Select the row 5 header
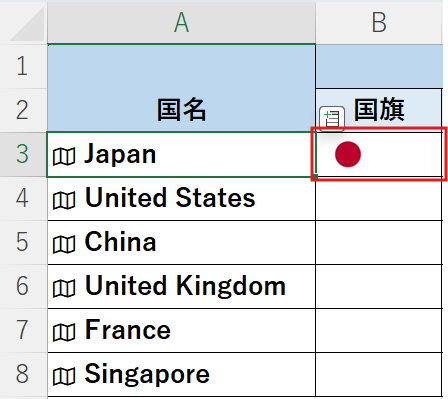Image resolution: width=448 pixels, height=399 pixels. 23,242
